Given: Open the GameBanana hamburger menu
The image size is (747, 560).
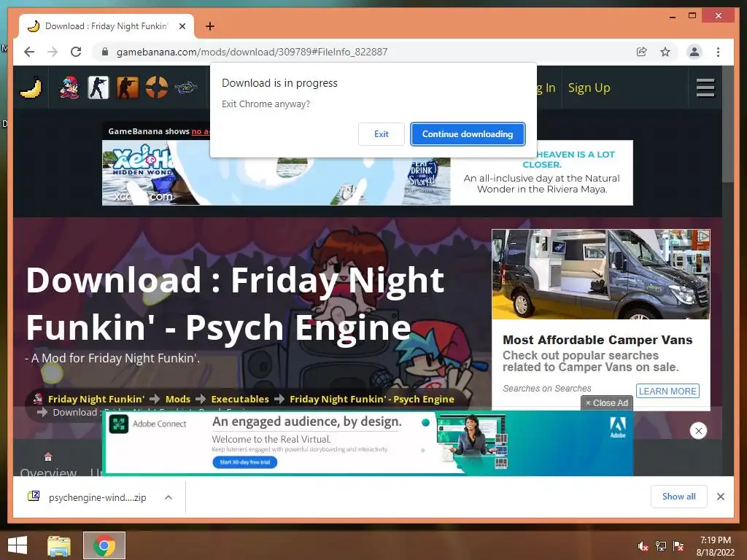Looking at the screenshot, I should (705, 87).
